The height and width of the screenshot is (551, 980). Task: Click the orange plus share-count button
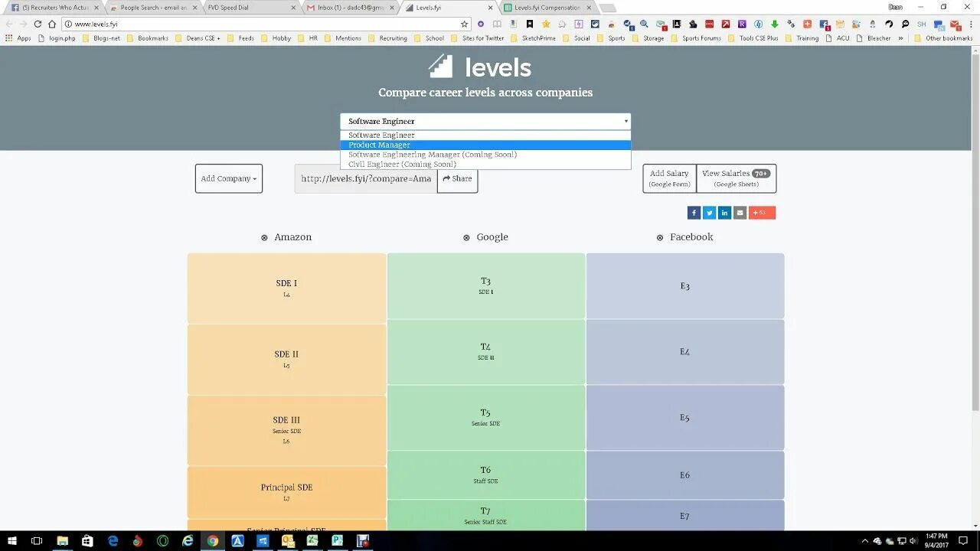coord(762,213)
